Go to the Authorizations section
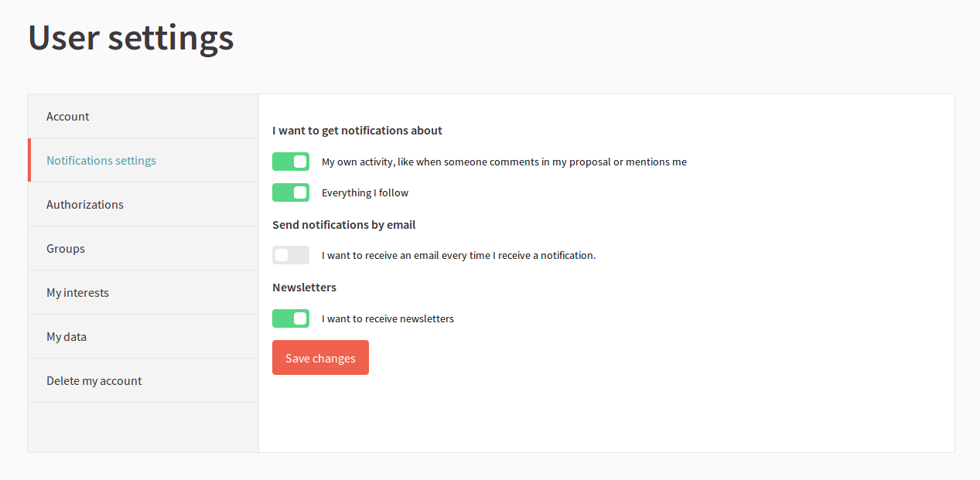Image resolution: width=980 pixels, height=480 pixels. (x=85, y=205)
